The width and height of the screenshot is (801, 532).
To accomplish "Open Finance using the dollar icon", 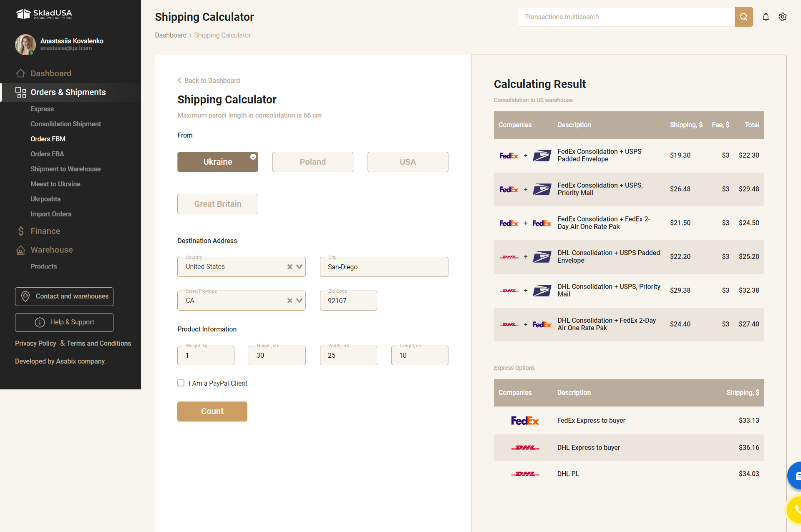I will pos(20,231).
